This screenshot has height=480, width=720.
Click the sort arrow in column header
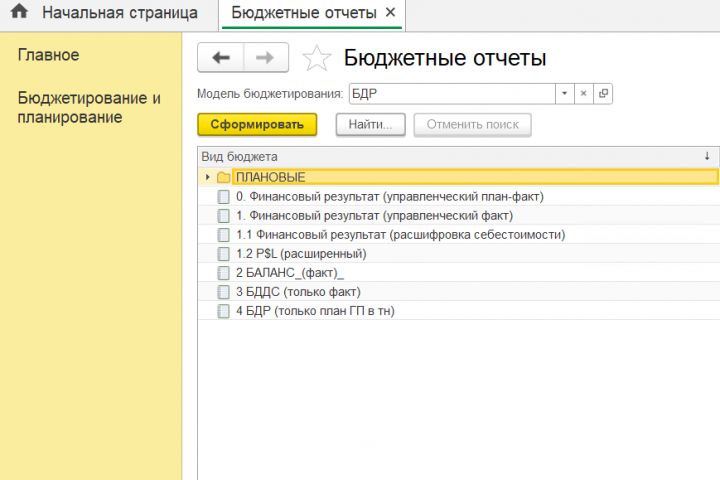point(707,156)
